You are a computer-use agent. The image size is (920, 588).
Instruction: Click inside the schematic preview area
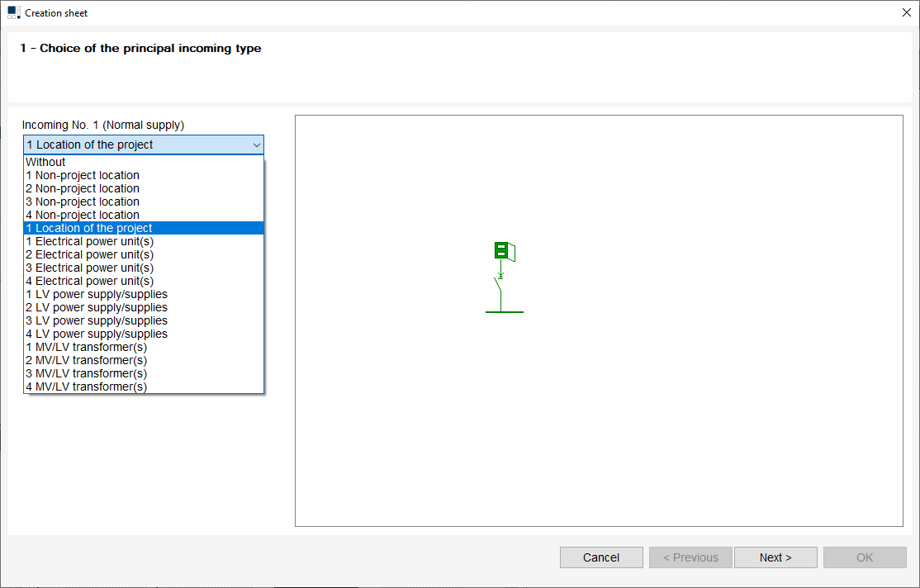(661, 413)
